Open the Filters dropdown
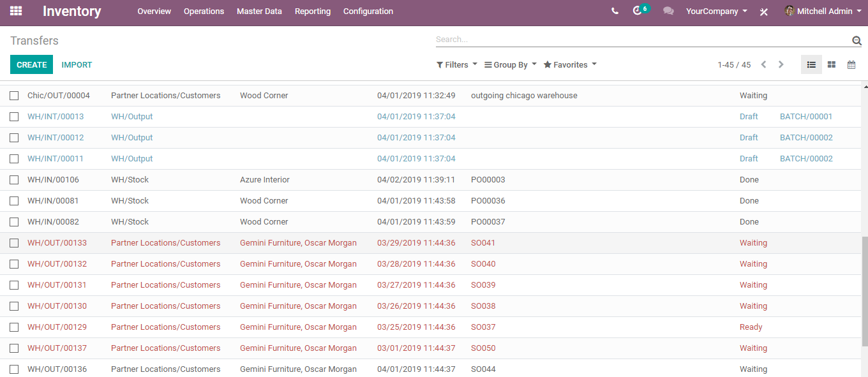Image resolution: width=868 pixels, height=377 pixels. point(456,64)
